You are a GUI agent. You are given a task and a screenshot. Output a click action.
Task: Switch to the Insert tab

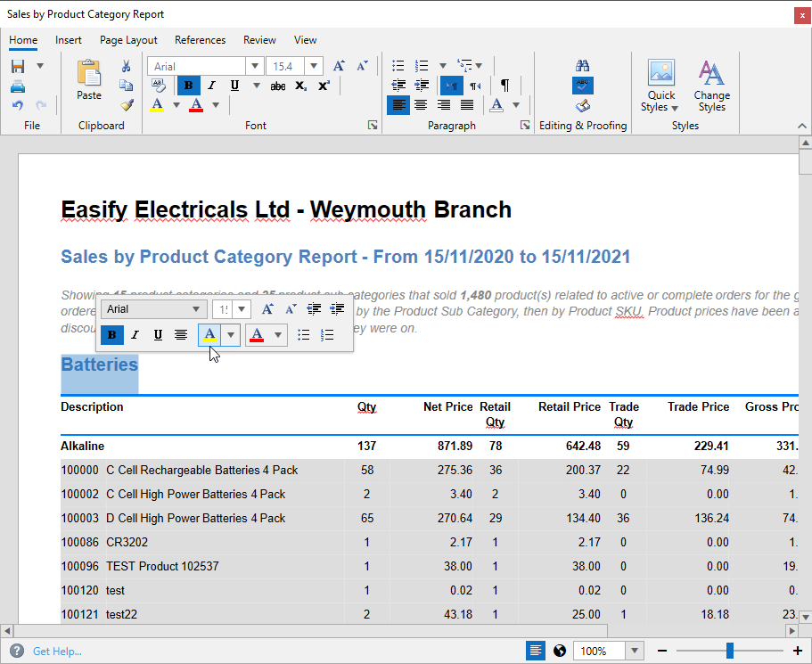(x=69, y=40)
